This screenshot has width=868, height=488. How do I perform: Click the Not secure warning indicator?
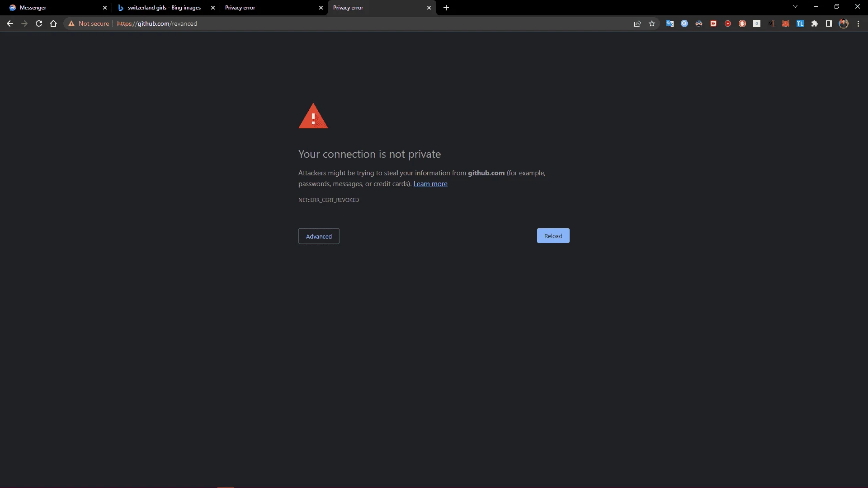(x=89, y=23)
